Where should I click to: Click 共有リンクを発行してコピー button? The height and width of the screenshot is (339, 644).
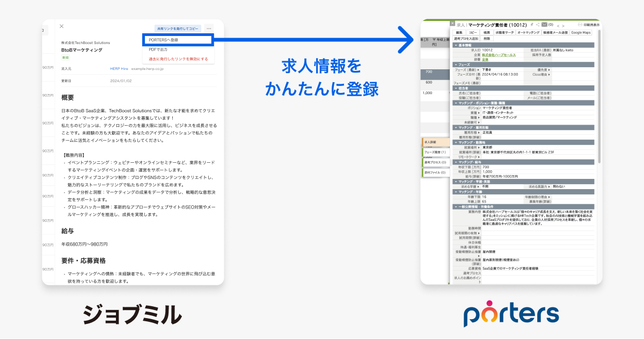click(x=178, y=28)
